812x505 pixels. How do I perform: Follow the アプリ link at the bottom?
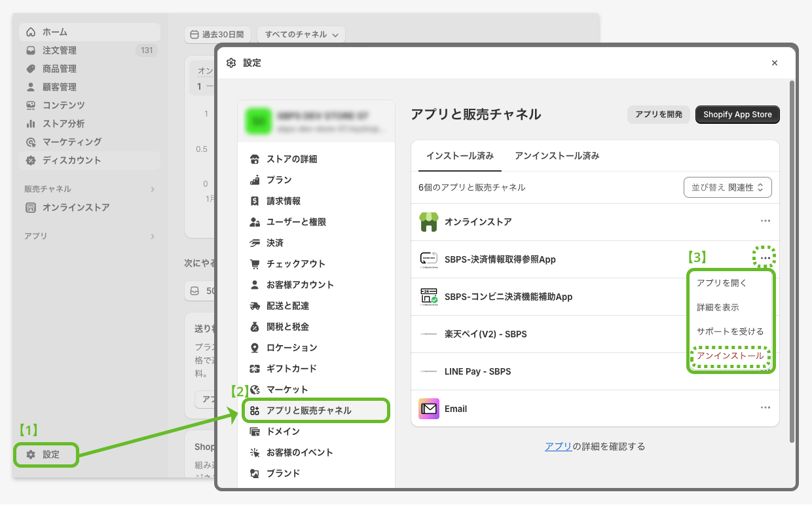[559, 447]
